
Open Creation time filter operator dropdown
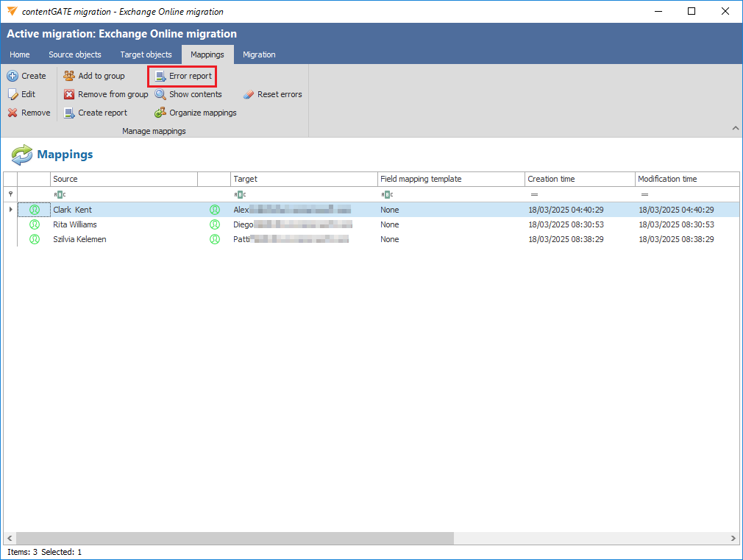(x=533, y=194)
